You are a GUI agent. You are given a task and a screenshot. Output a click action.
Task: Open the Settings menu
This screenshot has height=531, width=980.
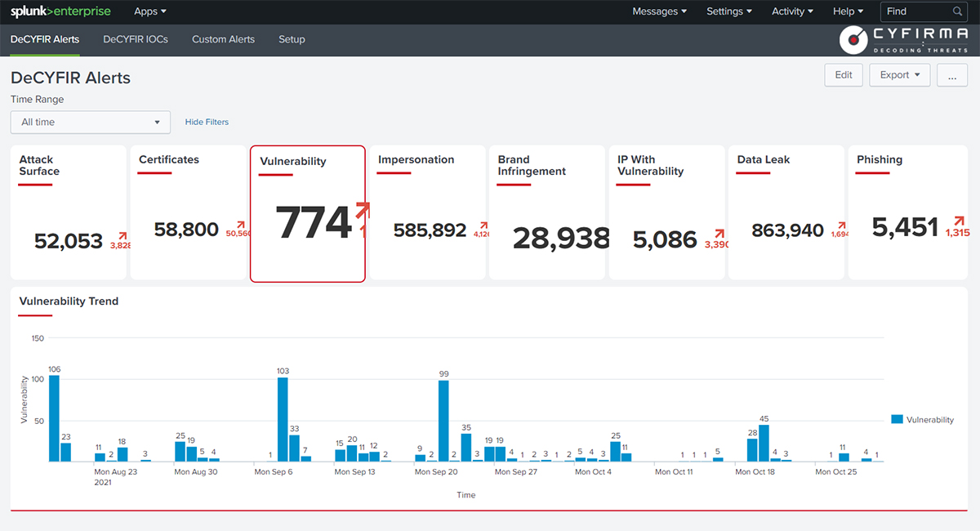pos(730,11)
